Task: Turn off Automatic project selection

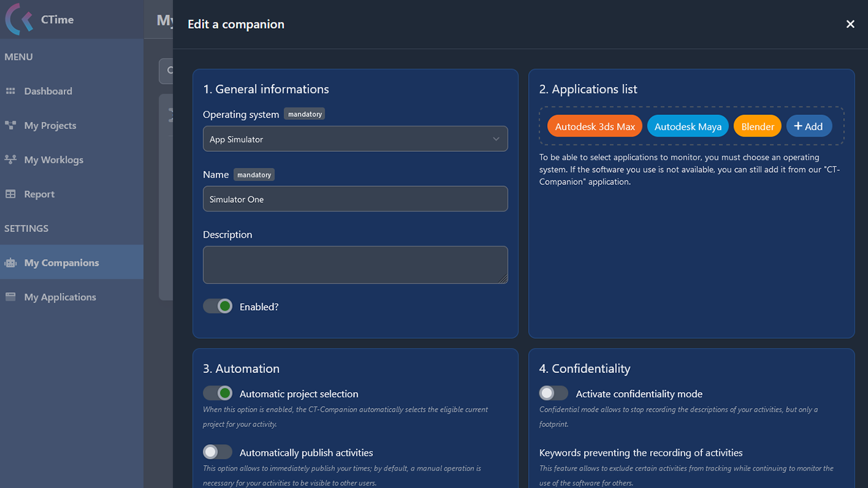Action: pos(218,393)
